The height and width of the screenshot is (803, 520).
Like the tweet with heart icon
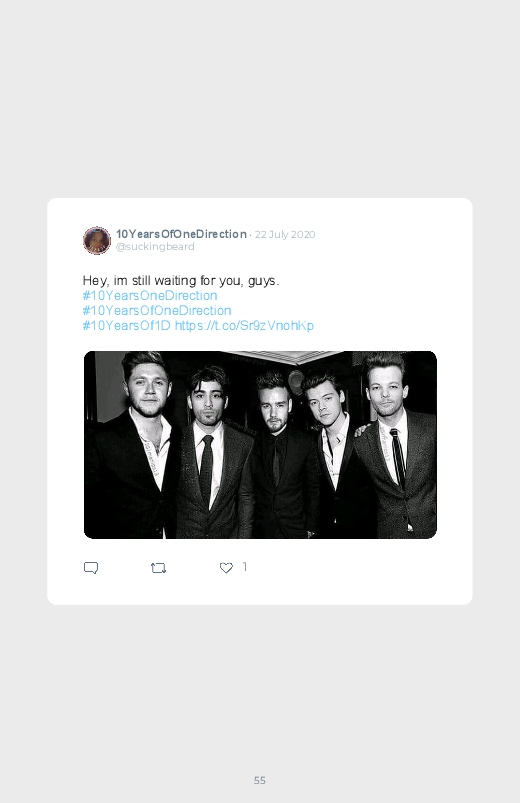(x=226, y=567)
